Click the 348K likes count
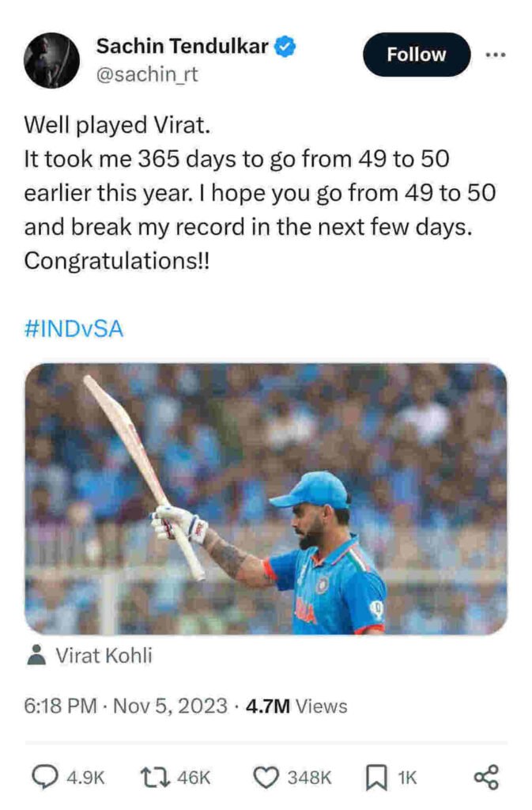Viewport: 532px width, 810px height. [x=308, y=778]
